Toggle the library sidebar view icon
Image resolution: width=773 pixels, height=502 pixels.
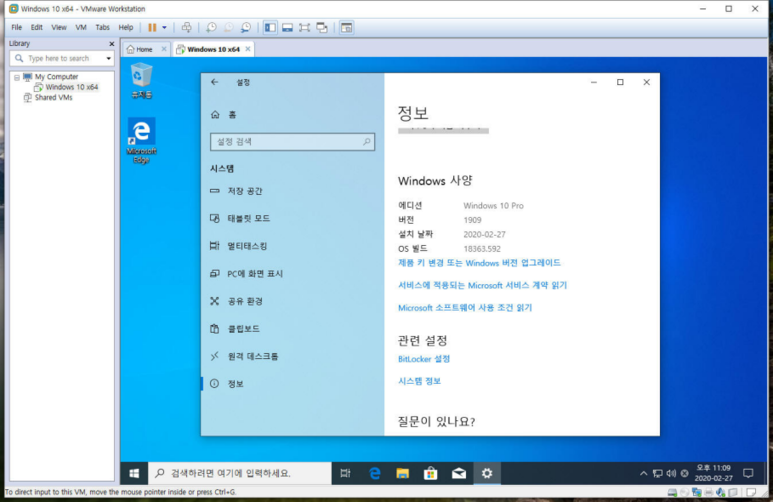(270, 28)
